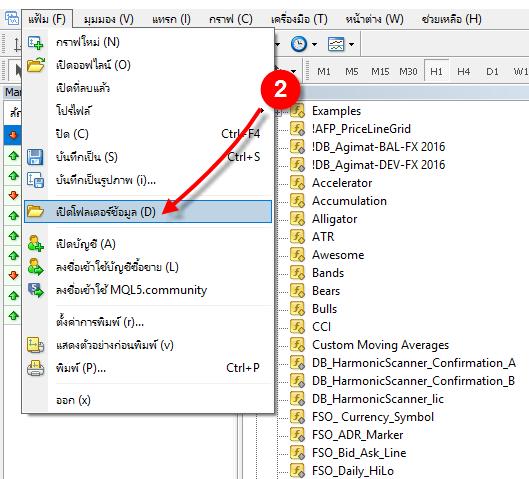Click the save as picture icon
This screenshot has height=479, width=529.
[35, 180]
